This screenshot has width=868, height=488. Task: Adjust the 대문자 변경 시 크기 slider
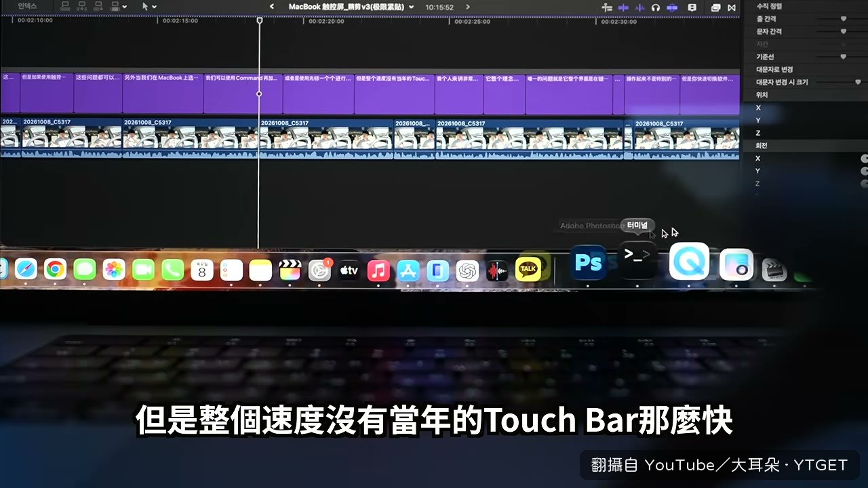[858, 82]
